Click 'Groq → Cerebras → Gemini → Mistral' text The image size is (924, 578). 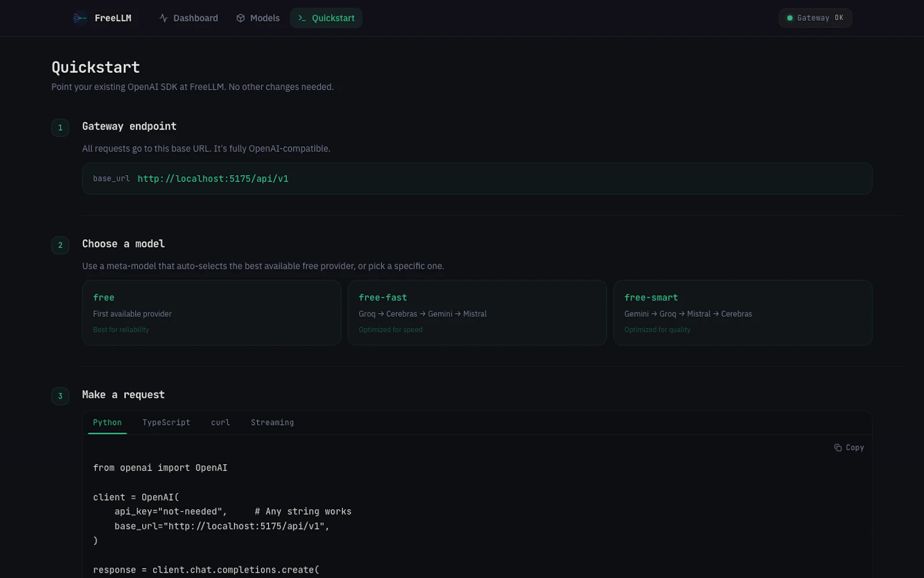tap(423, 314)
